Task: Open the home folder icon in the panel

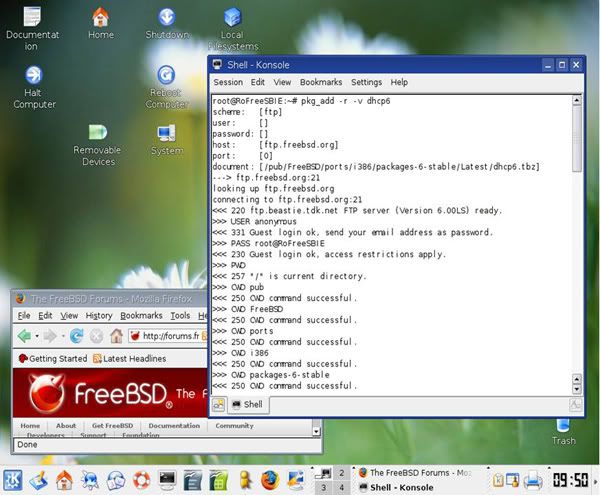Action: click(x=64, y=480)
